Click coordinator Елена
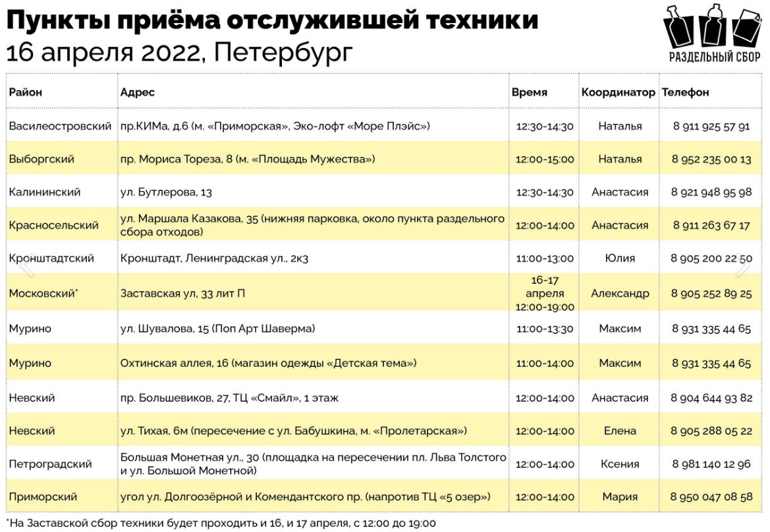Screen dimensions: 770x532 [x=620, y=431]
